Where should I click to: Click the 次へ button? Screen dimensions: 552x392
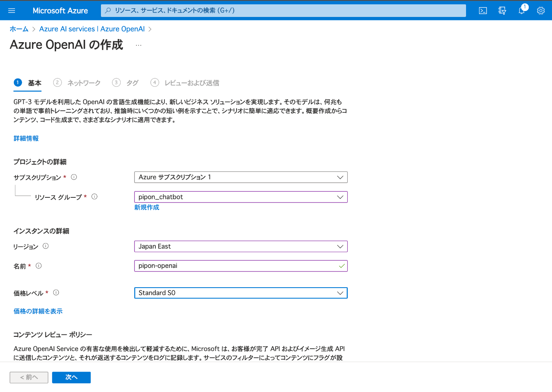coord(71,377)
